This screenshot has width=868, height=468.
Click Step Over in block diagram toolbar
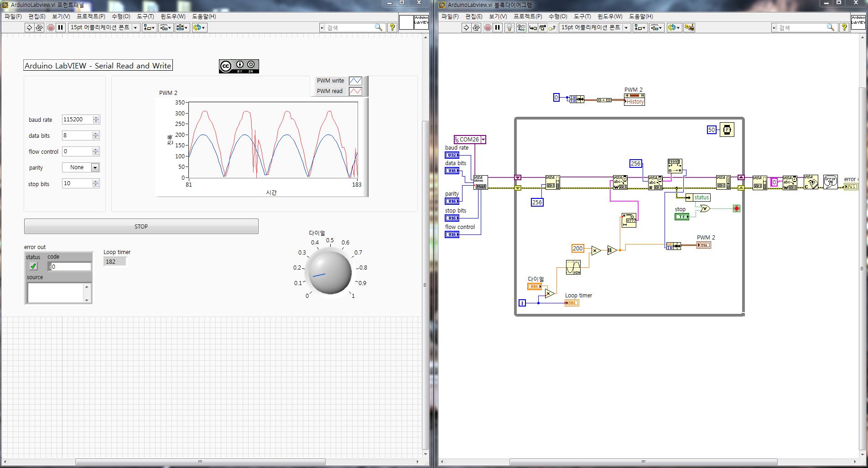pos(542,27)
